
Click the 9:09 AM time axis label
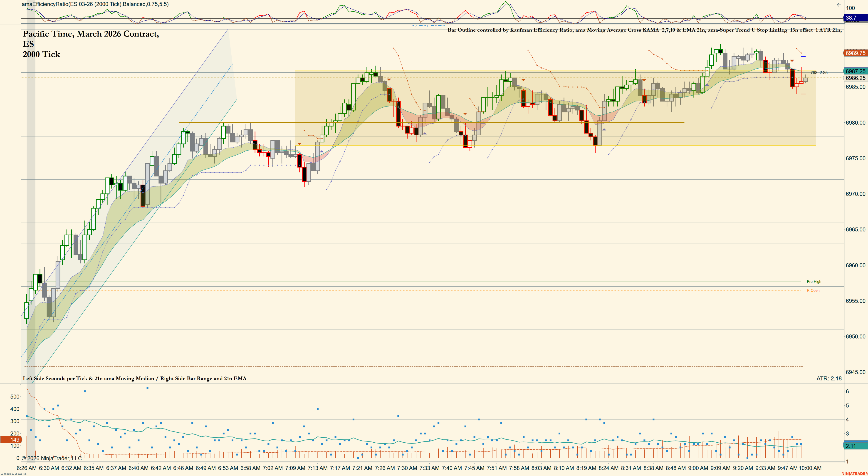(x=721, y=468)
